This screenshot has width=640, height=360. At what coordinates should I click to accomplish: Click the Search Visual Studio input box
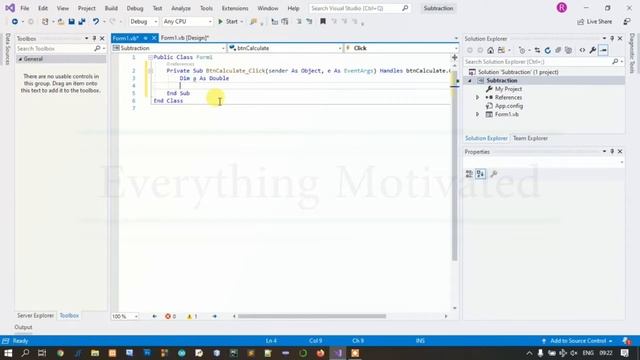tap(359, 8)
